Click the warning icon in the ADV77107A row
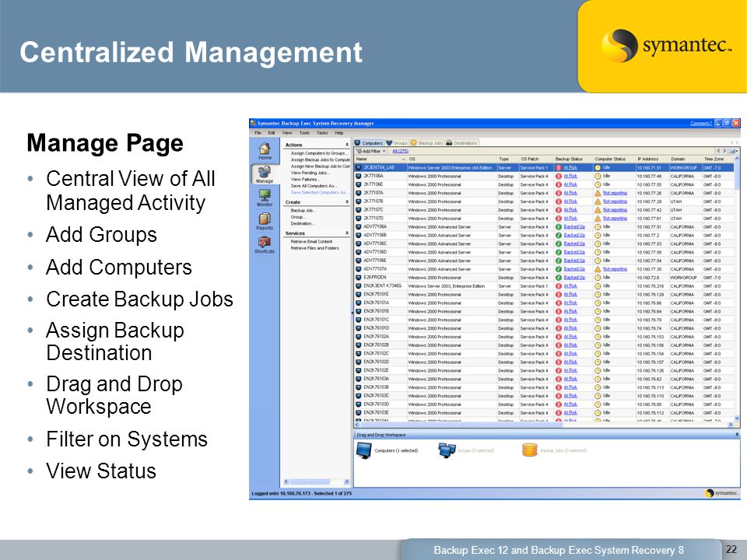 click(x=598, y=268)
